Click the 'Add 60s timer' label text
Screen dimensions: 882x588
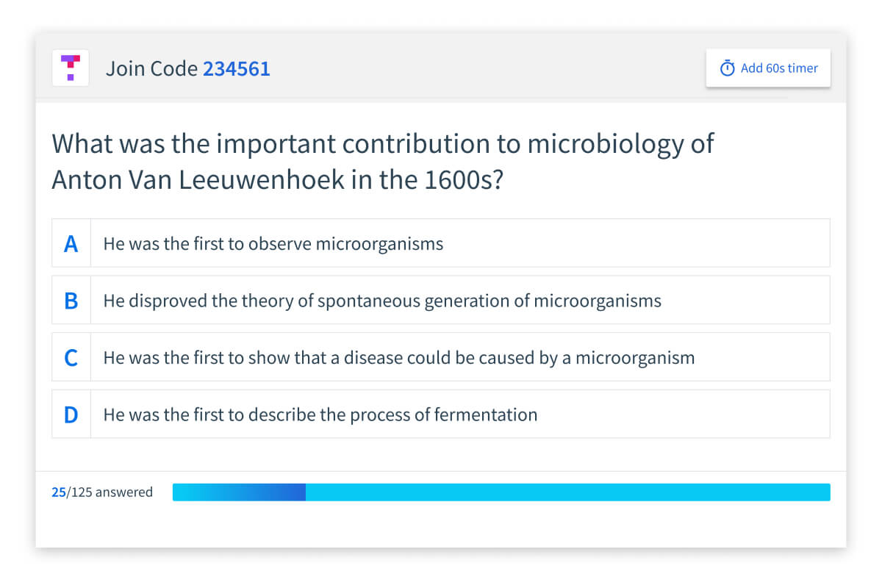point(779,68)
